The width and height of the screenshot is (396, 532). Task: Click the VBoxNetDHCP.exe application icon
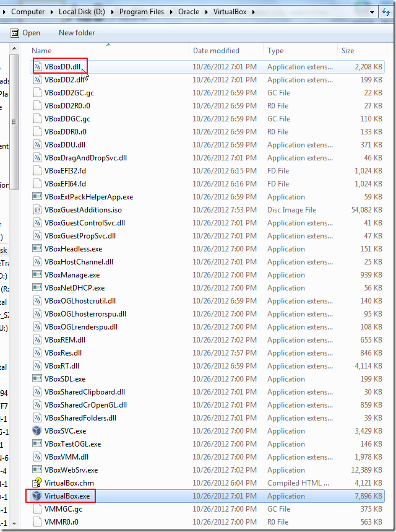[x=37, y=288]
